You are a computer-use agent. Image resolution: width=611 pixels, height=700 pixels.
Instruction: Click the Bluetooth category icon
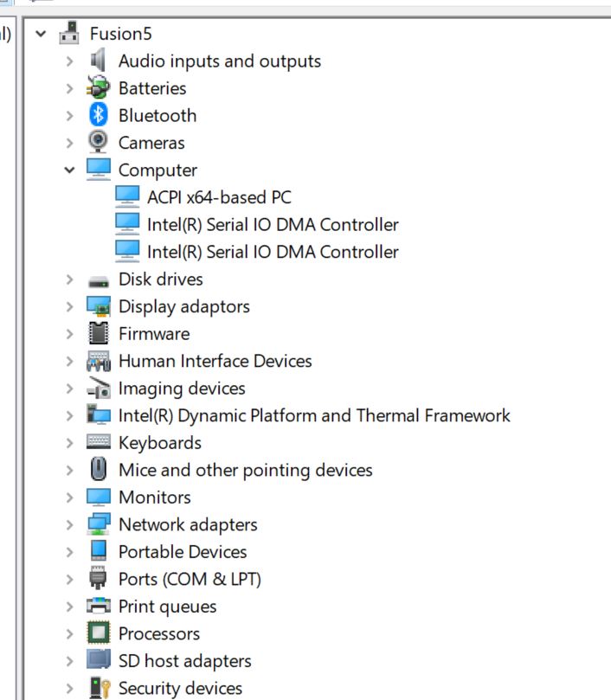100,115
